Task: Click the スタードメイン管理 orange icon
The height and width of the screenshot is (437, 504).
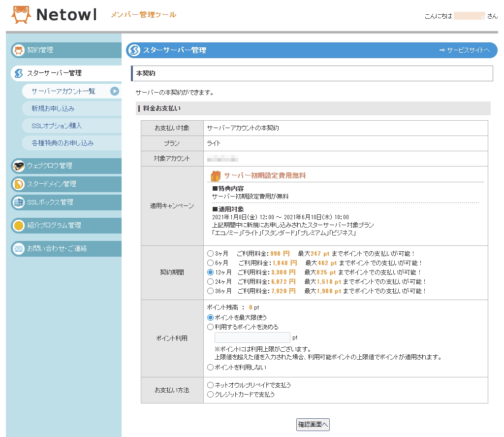Action: (x=19, y=184)
